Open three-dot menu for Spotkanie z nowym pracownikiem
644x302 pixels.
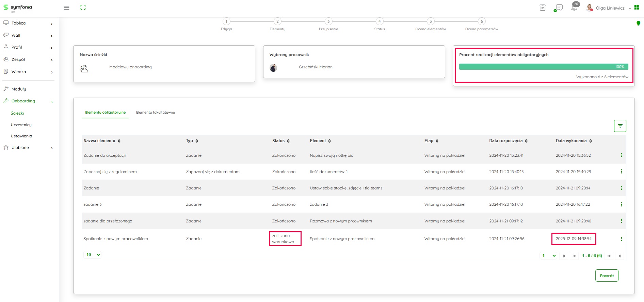coord(621,239)
